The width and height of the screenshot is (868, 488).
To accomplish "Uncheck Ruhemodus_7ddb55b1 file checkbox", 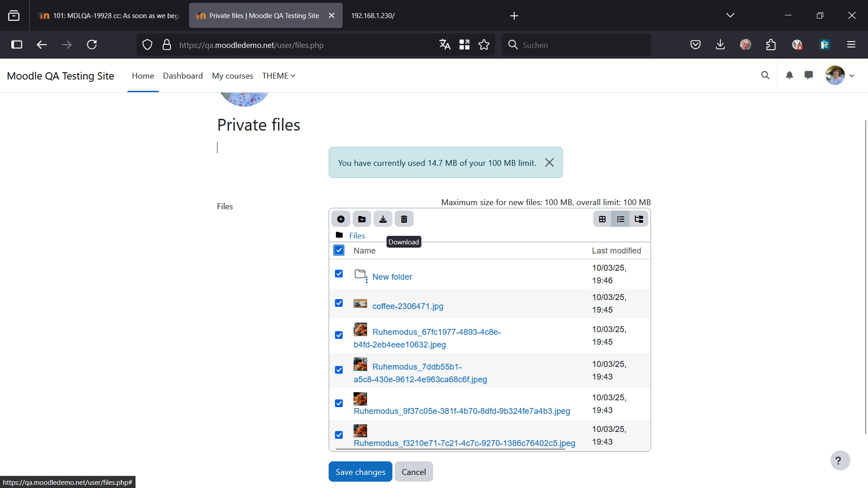I will 339,370.
